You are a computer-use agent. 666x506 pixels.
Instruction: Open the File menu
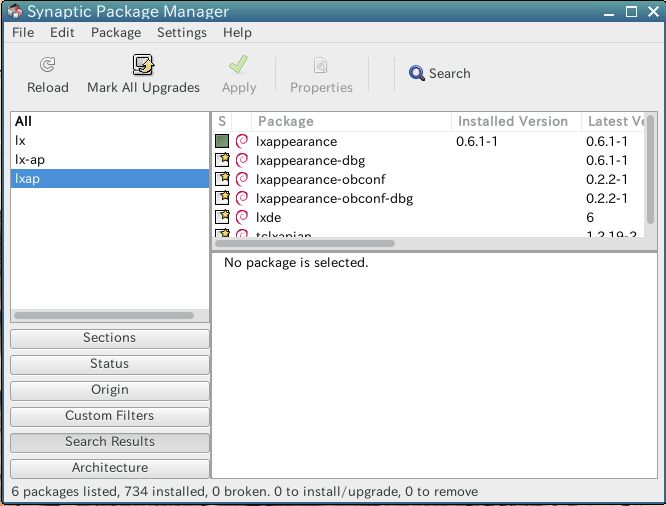[x=23, y=33]
